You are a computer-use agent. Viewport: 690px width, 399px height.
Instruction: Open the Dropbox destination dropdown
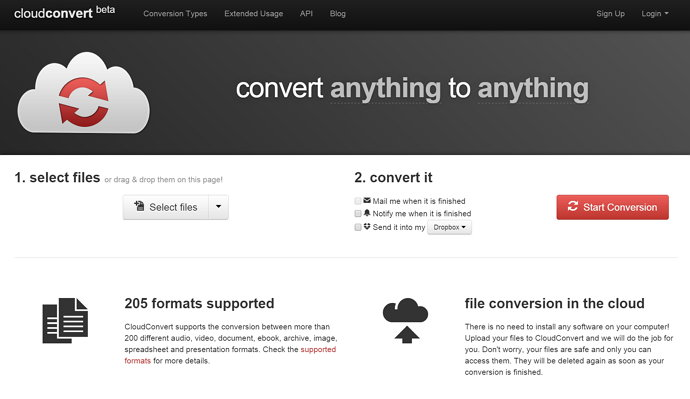pyautogui.click(x=449, y=227)
